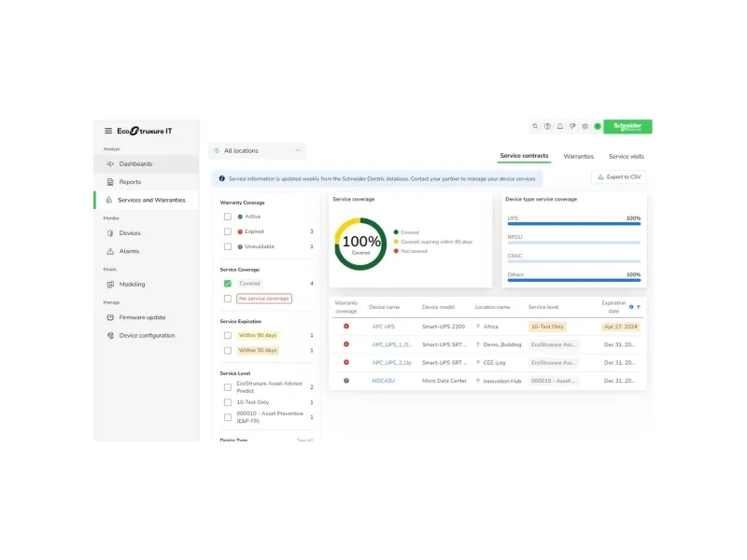Check the Within 30 days expiration box
The height and width of the screenshot is (560, 747).
click(228, 351)
